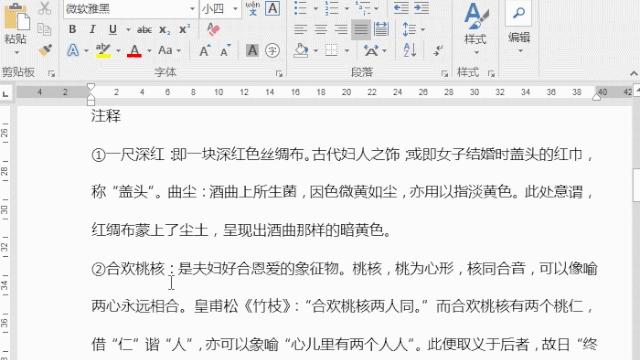Open the Styles (样式) pane launcher
640x360 pixels.
(491, 73)
